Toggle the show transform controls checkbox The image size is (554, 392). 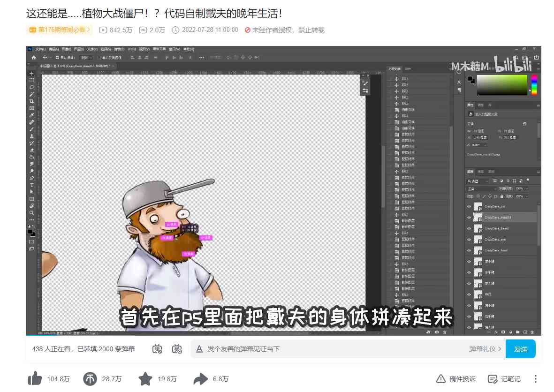[99, 58]
